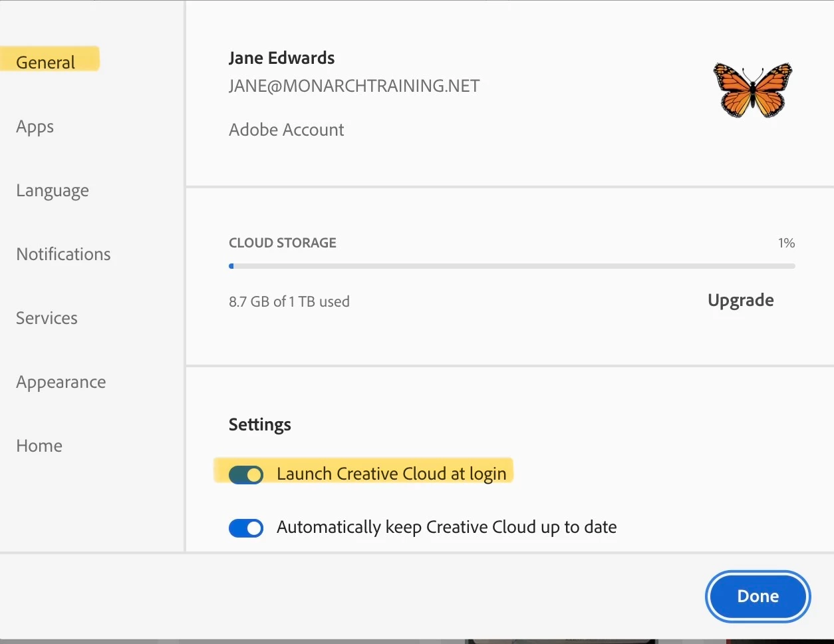Click Upgrade for cloud storage
This screenshot has height=644, width=834.
(x=741, y=301)
